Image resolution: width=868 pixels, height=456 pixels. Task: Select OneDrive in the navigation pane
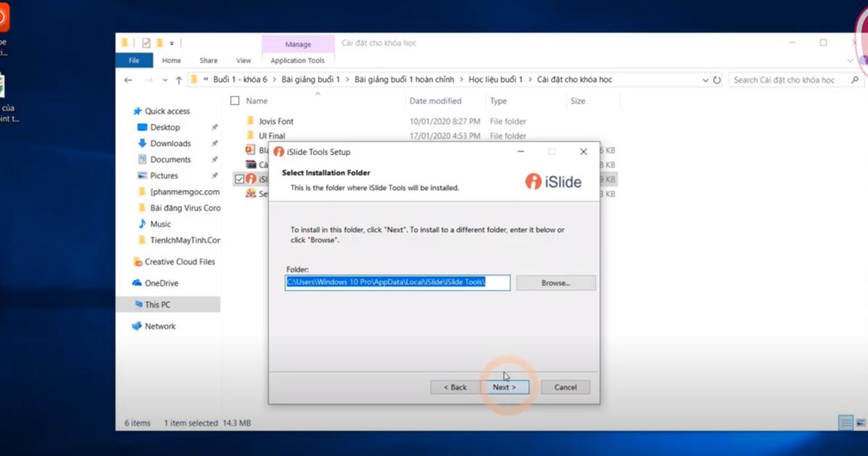161,283
